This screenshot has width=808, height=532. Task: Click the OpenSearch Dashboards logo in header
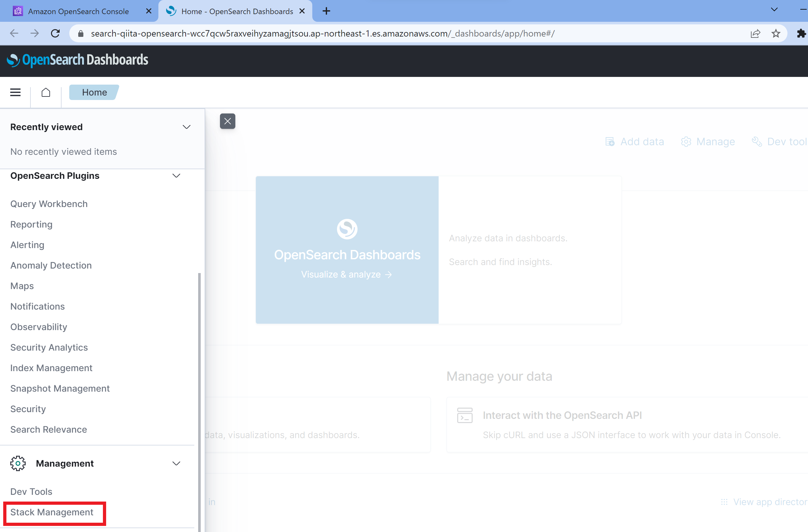77,60
